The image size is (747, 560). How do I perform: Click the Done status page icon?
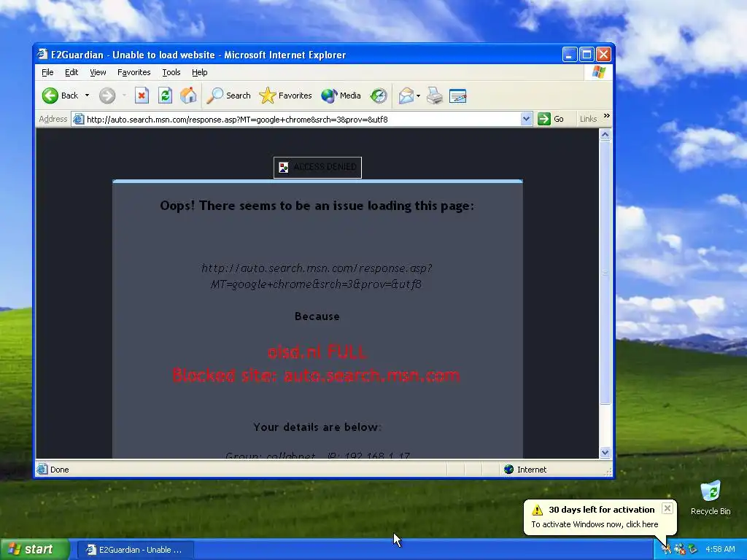tap(42, 470)
